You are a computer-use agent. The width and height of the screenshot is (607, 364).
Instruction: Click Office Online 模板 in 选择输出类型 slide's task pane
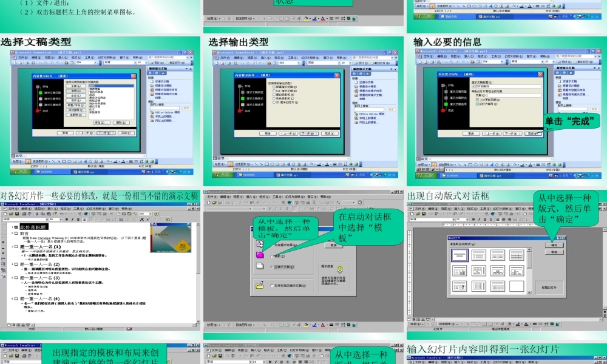[x=371, y=114]
